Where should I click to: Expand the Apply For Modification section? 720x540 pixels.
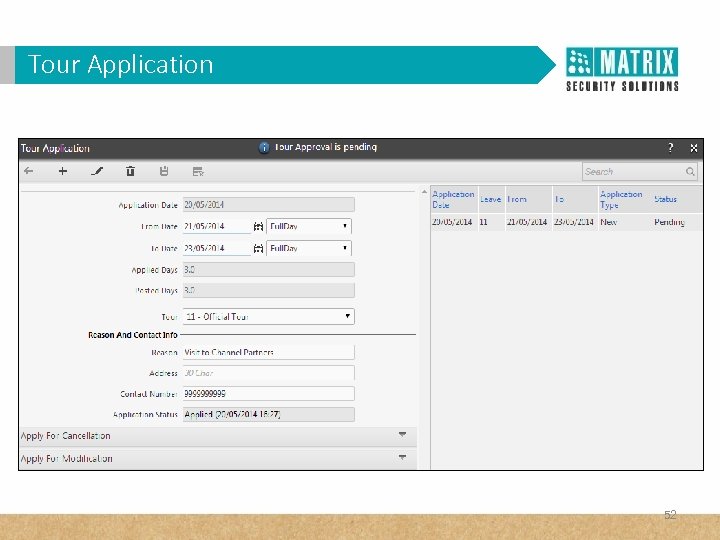[218, 458]
